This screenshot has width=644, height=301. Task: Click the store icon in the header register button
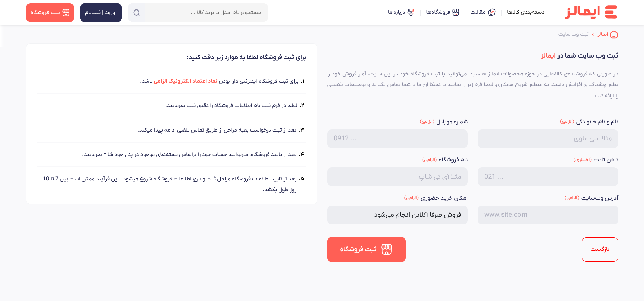coord(66,13)
